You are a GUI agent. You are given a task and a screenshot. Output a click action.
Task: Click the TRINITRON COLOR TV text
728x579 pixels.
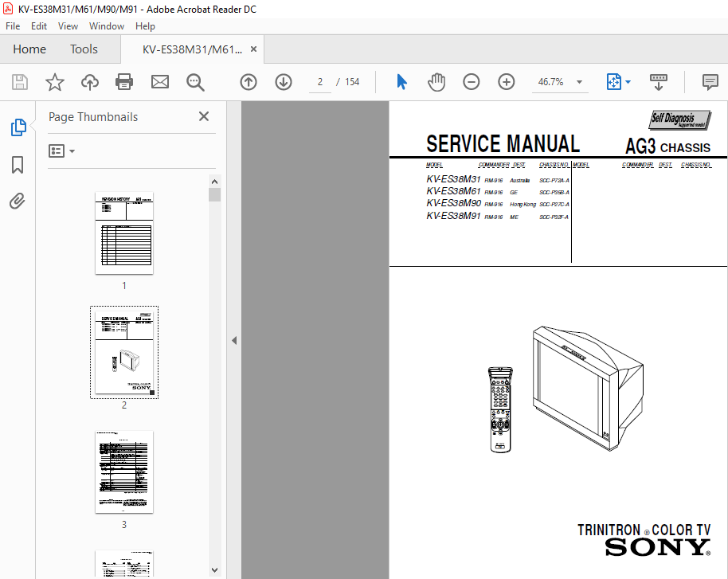coord(644,530)
